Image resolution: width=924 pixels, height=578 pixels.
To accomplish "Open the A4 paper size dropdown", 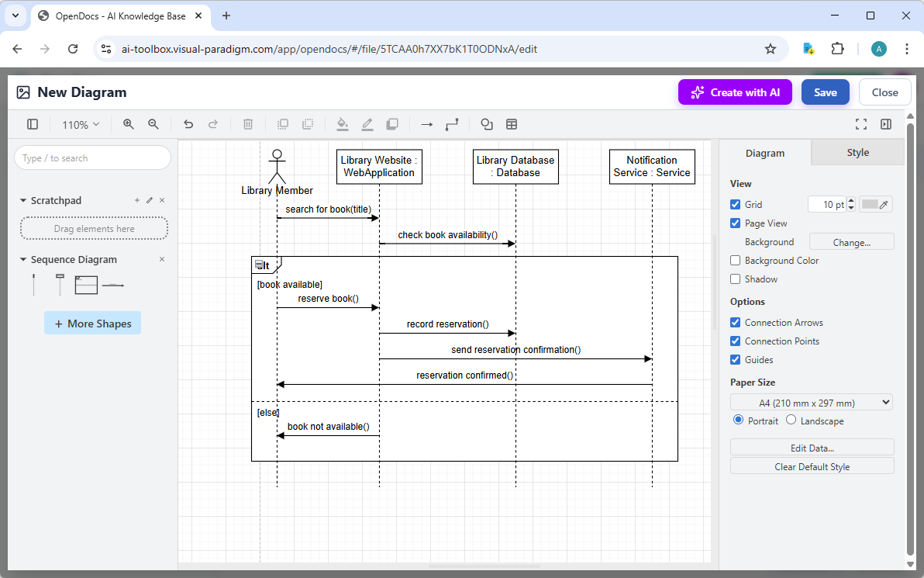I will [811, 402].
